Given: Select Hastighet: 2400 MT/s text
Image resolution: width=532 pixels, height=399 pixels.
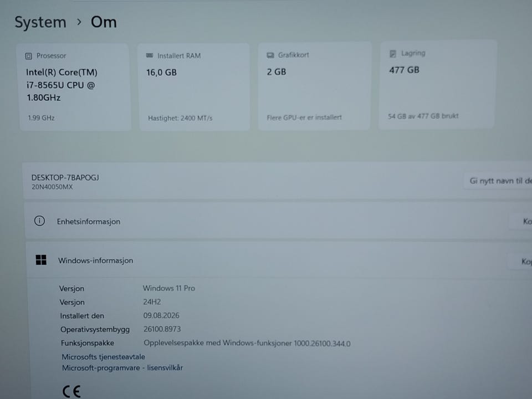Looking at the screenshot, I should click(180, 118).
